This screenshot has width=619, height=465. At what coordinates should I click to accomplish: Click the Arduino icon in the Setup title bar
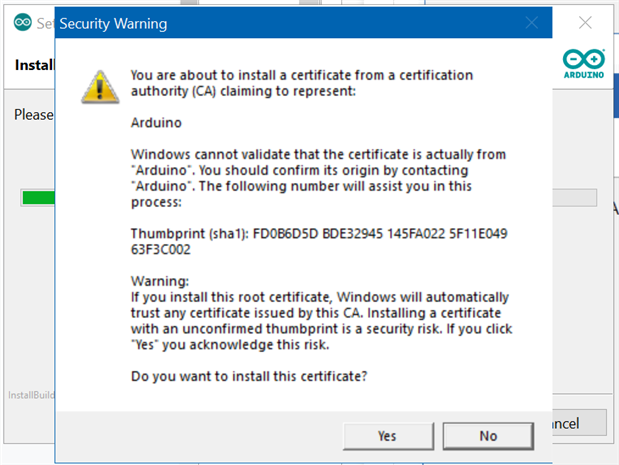tap(22, 22)
